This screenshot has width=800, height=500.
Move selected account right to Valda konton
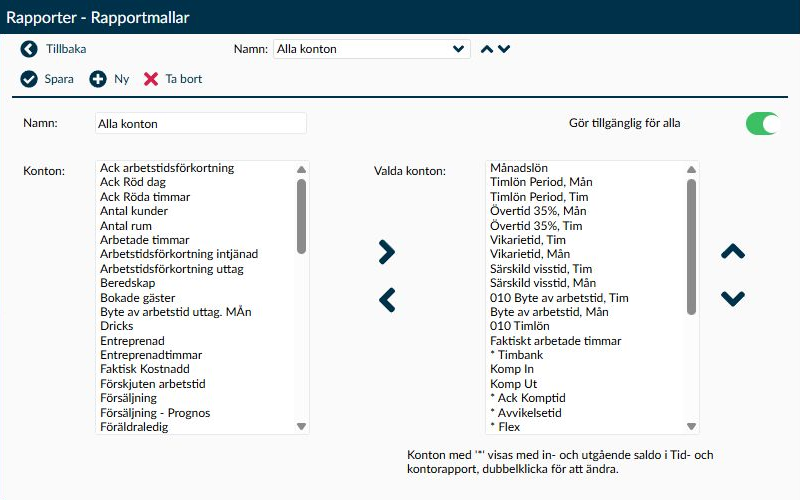pos(387,252)
